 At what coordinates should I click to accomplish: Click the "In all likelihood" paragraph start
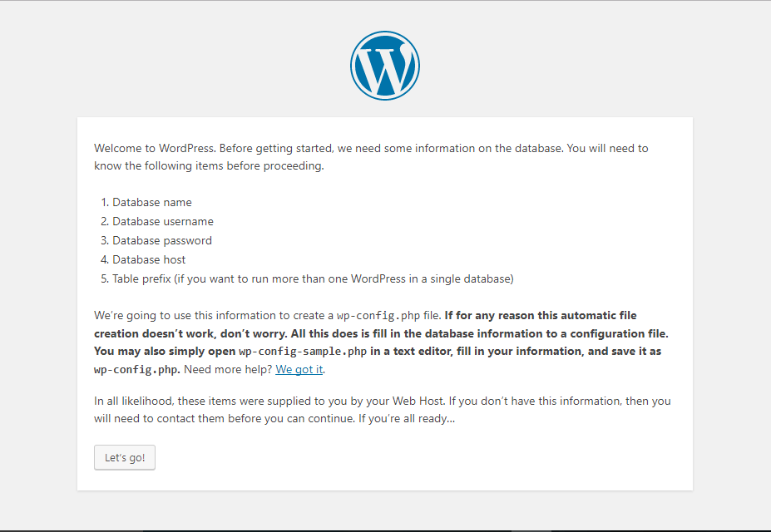tap(133, 401)
